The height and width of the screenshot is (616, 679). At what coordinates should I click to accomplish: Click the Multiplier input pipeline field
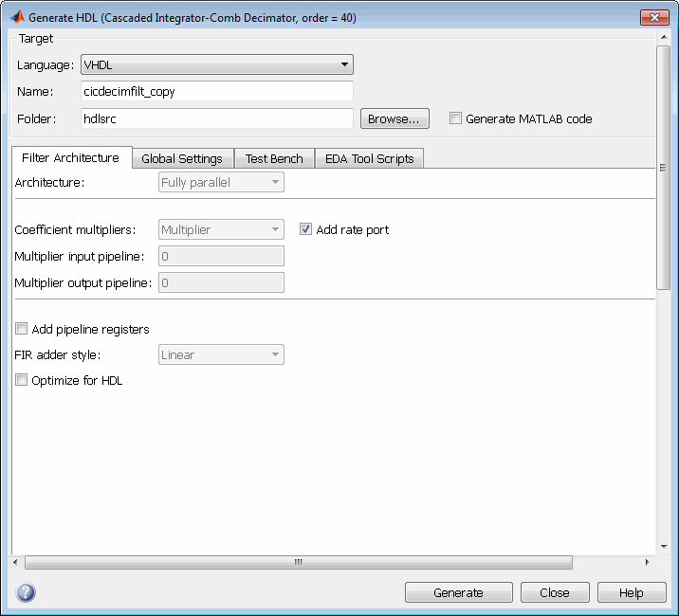pyautogui.click(x=221, y=256)
